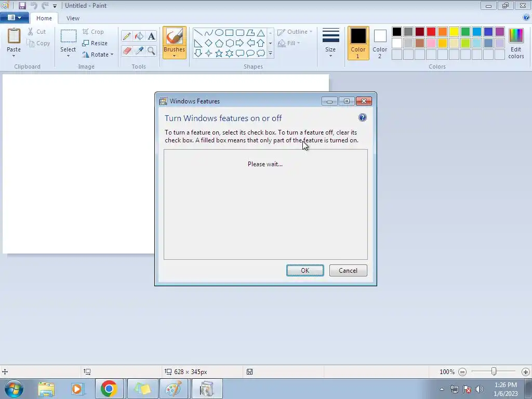532x399 pixels.
Task: Open Chrome from the taskbar
Action: pyautogui.click(x=109, y=389)
